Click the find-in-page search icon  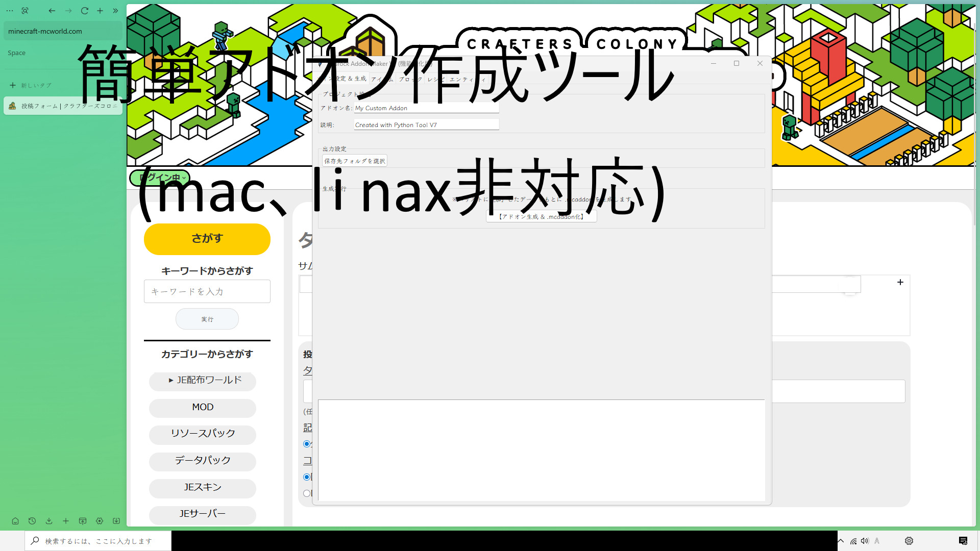coord(25,11)
